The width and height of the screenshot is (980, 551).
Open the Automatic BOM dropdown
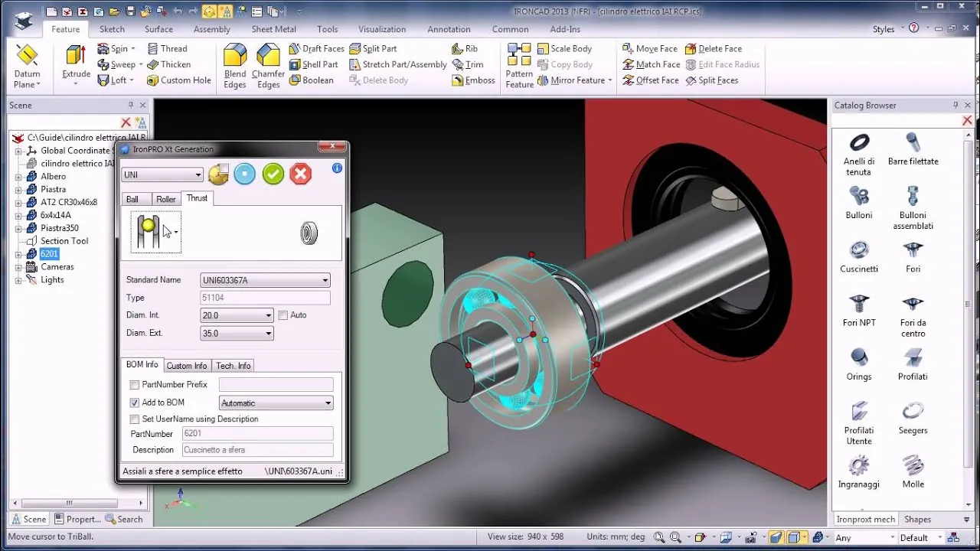pyautogui.click(x=276, y=403)
